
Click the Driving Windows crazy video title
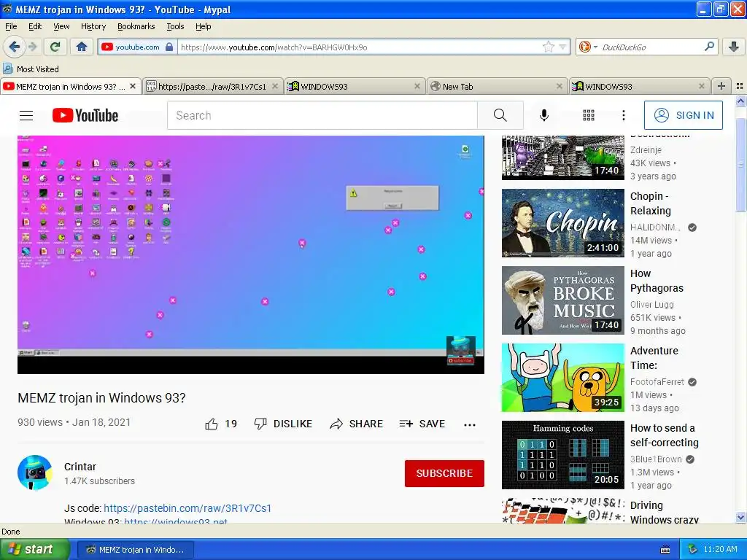(x=664, y=513)
